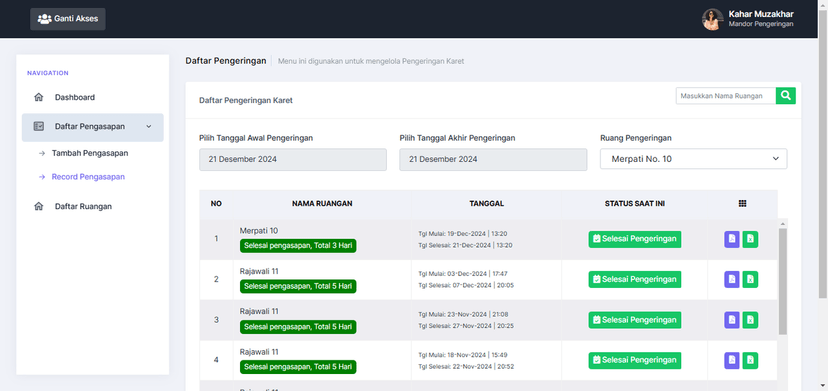Click purple document icon for row 4
Viewport: 828px width, 391px height.
click(x=731, y=360)
